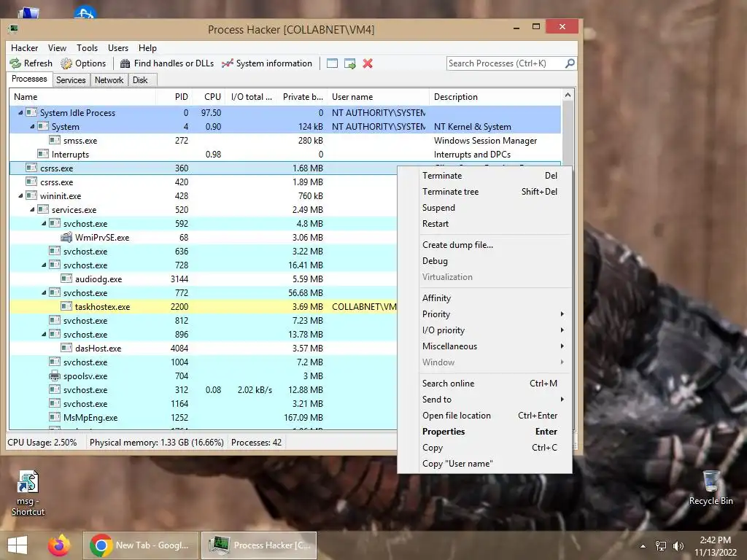This screenshot has width=747, height=560.
Task: Click the find window and thread icon
Action: (350, 63)
